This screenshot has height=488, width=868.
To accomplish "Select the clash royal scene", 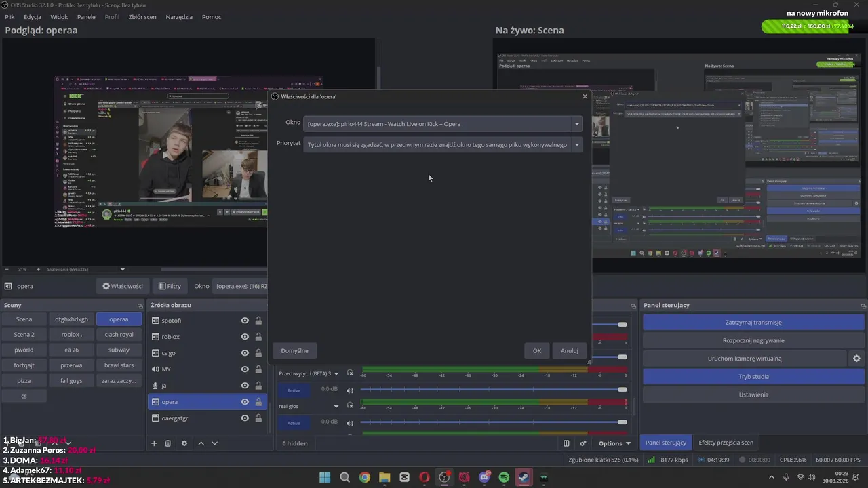I will pyautogui.click(x=119, y=335).
